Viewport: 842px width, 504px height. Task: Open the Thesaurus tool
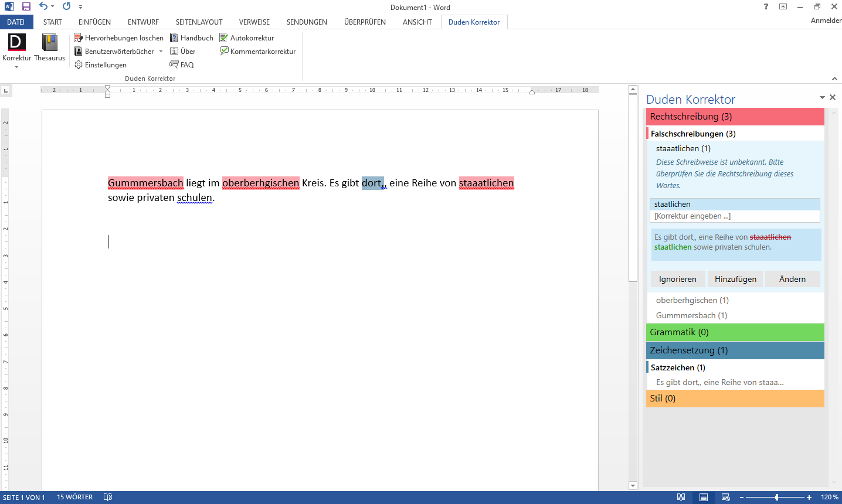pyautogui.click(x=50, y=47)
